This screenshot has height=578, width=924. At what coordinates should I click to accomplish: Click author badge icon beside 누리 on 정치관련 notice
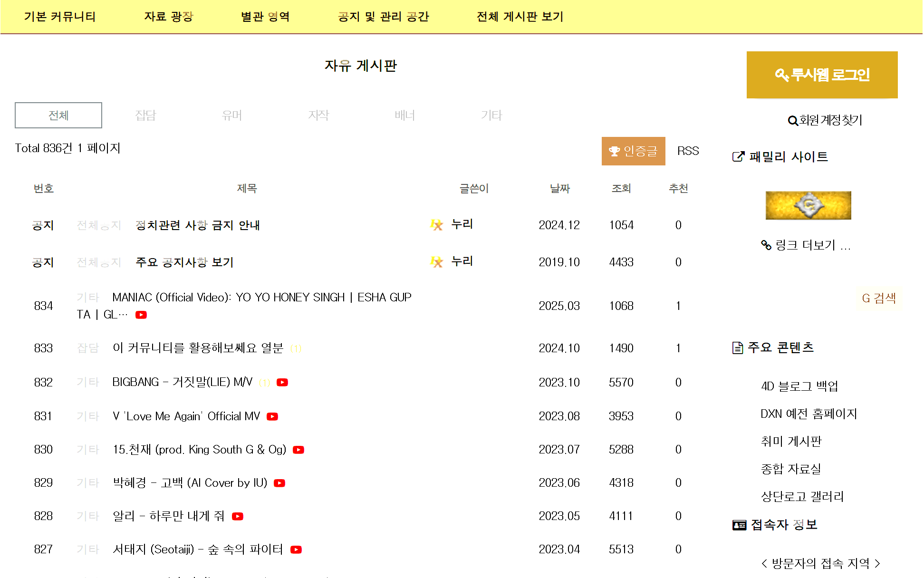436,225
